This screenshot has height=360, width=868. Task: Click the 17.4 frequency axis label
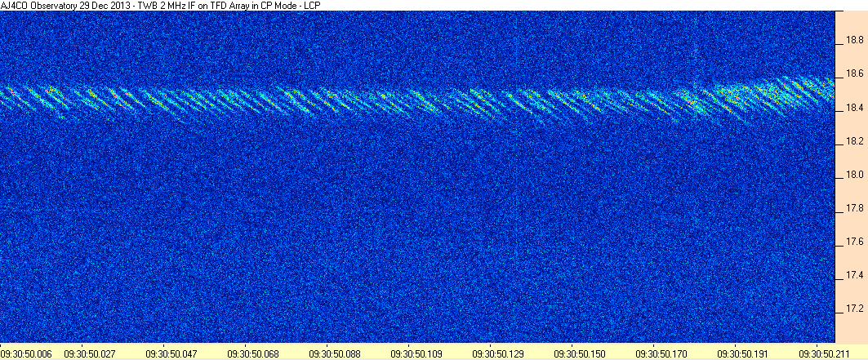pos(853,275)
